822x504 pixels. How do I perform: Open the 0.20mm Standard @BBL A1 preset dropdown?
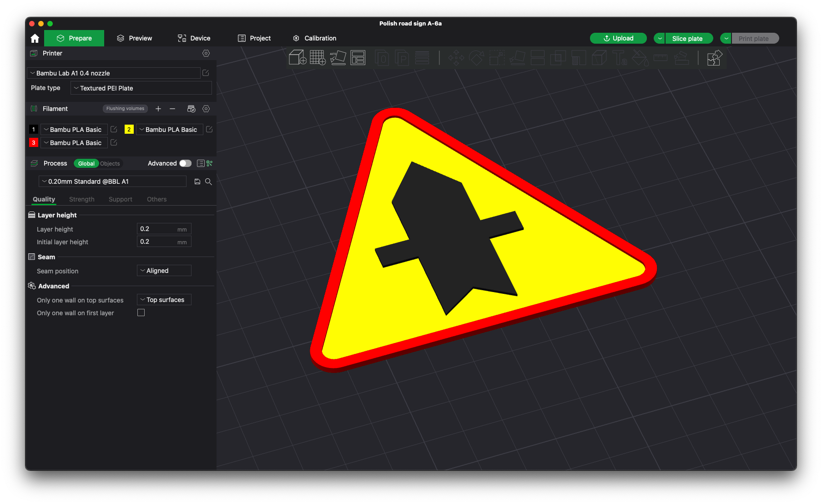[x=112, y=181]
